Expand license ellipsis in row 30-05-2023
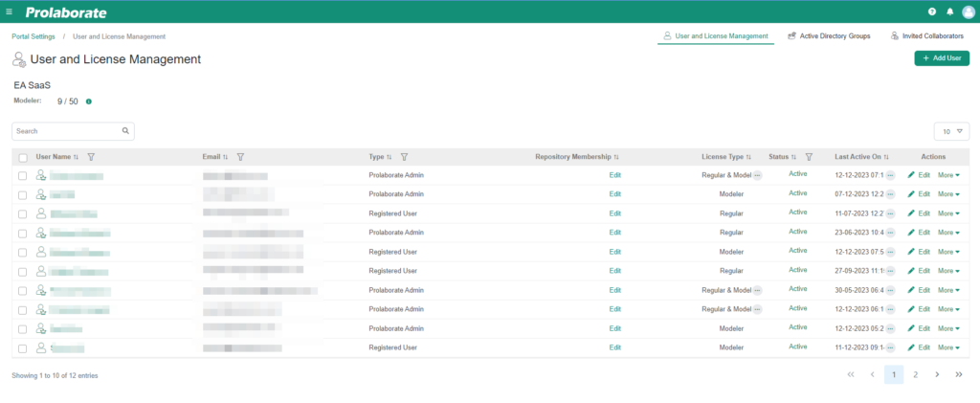Screen dimensions: 980x403 pyautogui.click(x=758, y=290)
